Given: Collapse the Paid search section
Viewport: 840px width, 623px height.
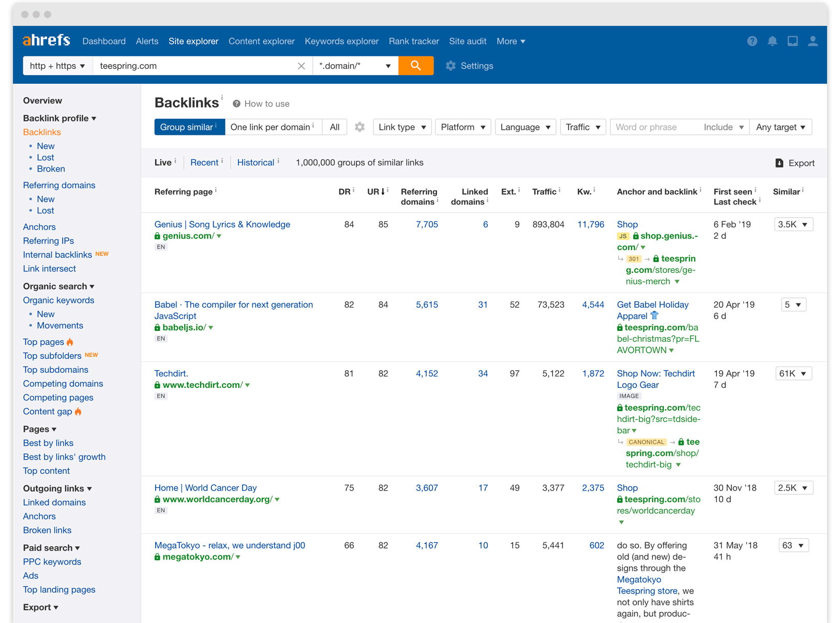Looking at the screenshot, I should [51, 548].
